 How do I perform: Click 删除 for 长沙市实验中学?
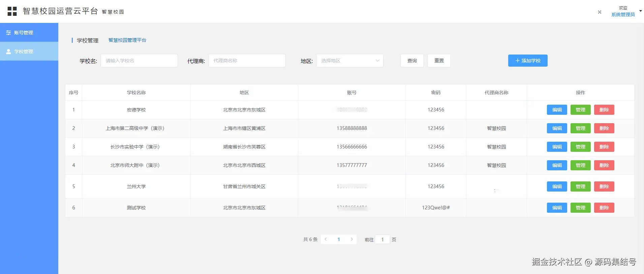pos(604,147)
